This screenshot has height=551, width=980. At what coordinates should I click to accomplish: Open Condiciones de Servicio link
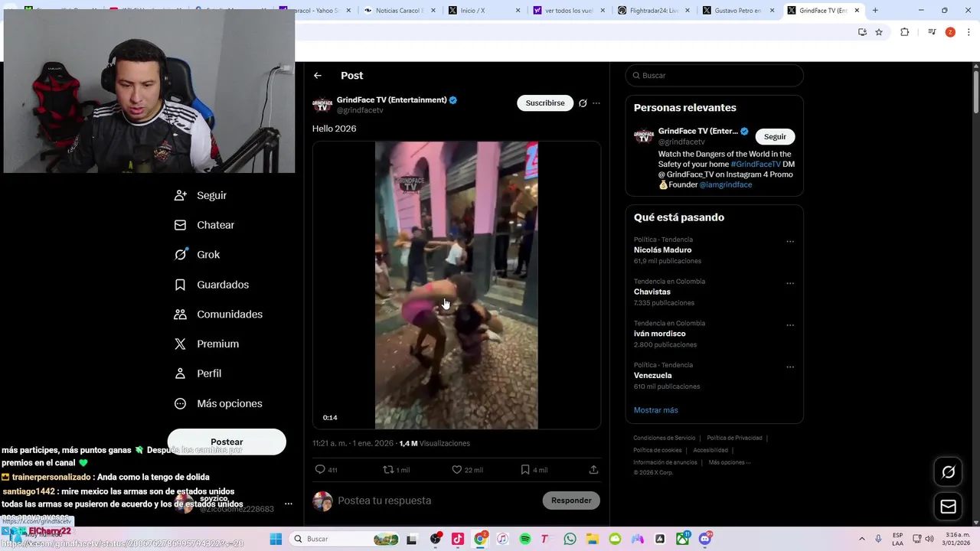click(x=665, y=438)
